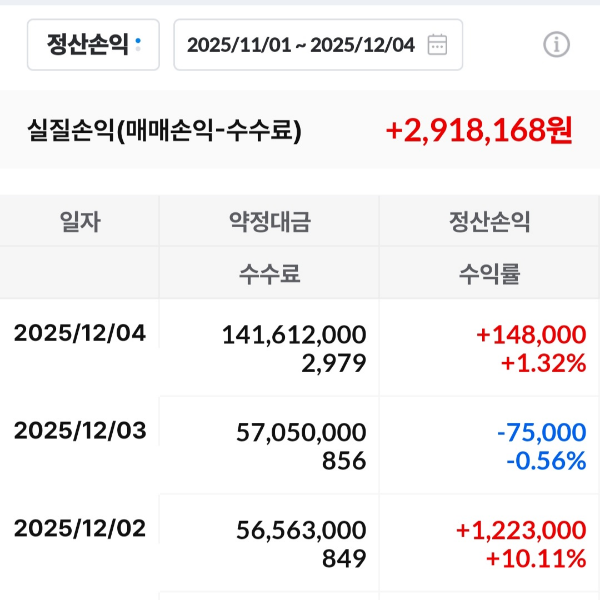Tap the +148,000 settlement profit value
Viewport: 600px width, 600px height.
click(x=532, y=334)
